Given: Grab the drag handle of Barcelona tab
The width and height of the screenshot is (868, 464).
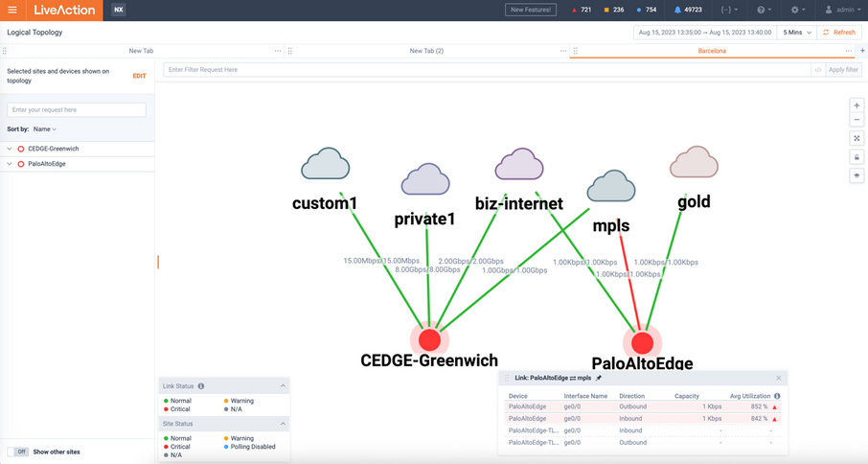Looking at the screenshot, I should point(575,51).
